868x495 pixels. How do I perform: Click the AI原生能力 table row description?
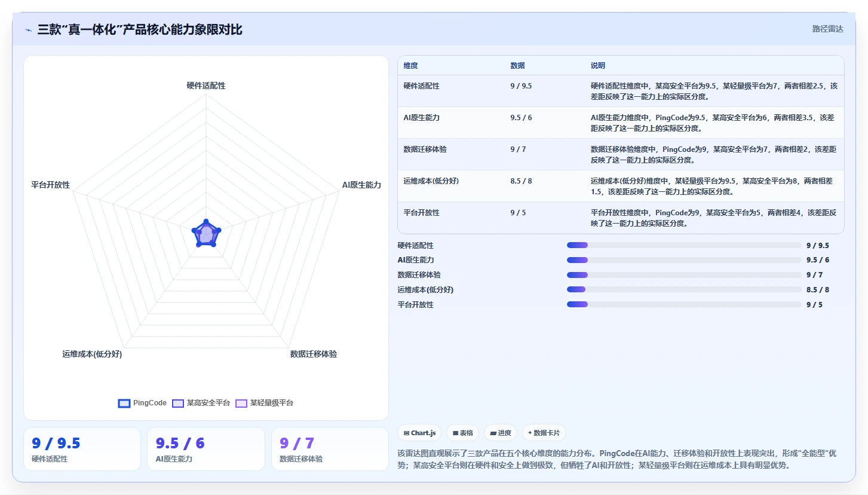(714, 123)
